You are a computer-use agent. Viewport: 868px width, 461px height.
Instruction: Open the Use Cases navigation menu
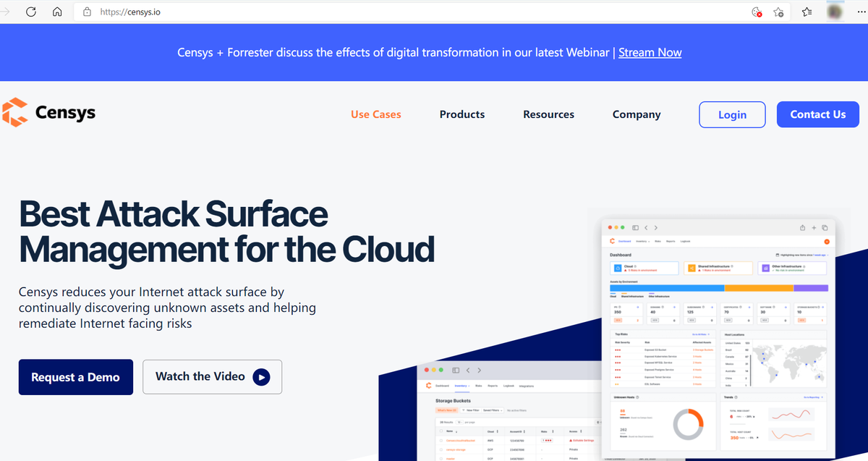(375, 114)
